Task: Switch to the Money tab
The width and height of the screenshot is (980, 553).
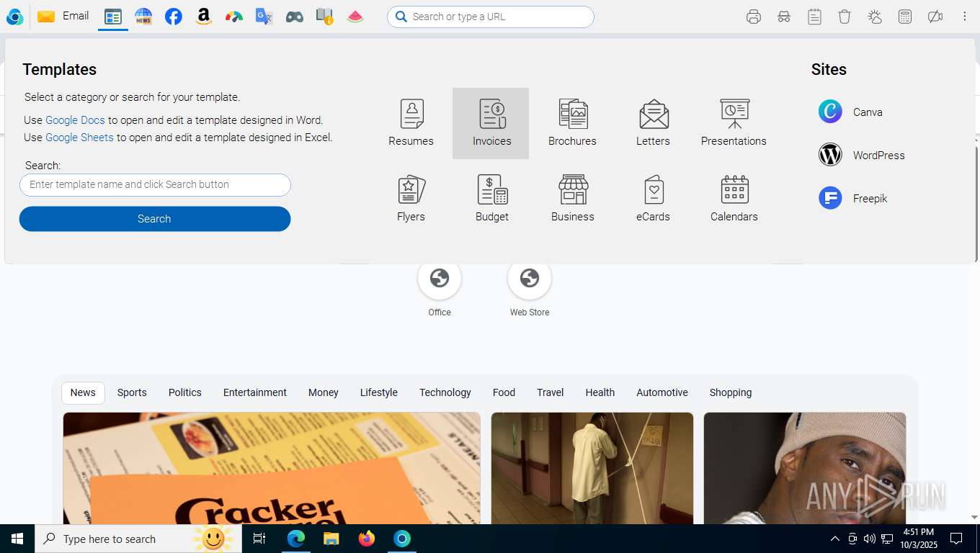Action: (x=324, y=392)
